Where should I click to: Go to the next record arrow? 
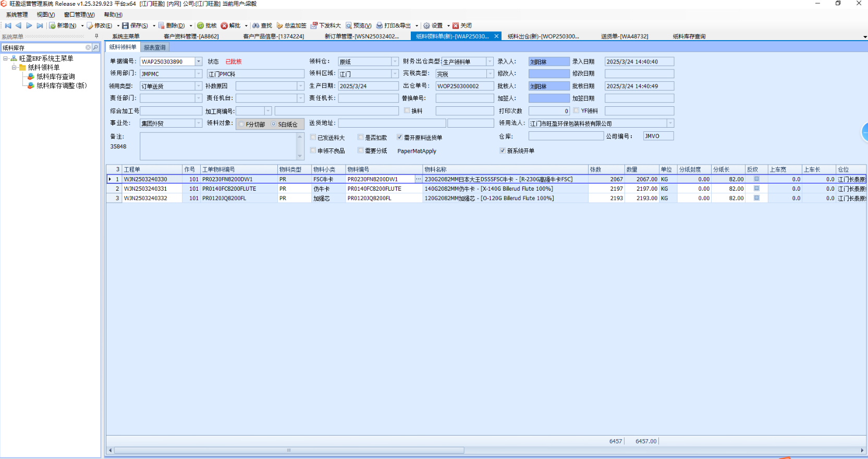[x=29, y=26]
